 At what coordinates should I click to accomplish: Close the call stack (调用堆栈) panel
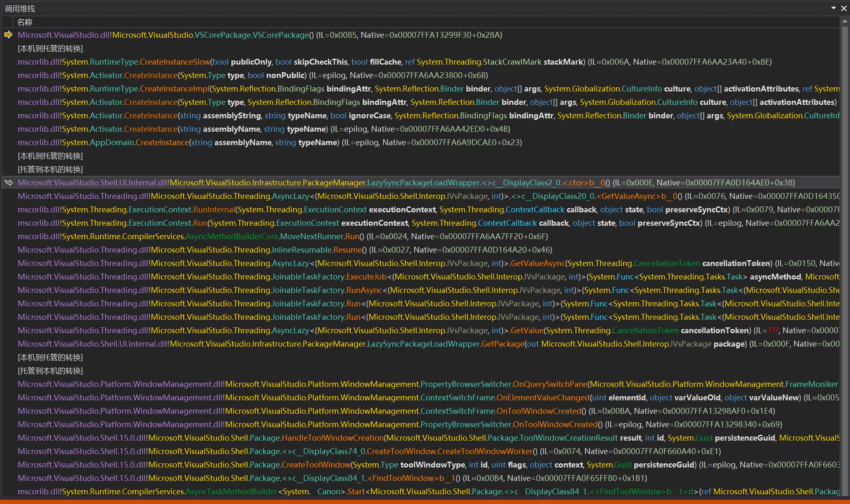(x=844, y=8)
